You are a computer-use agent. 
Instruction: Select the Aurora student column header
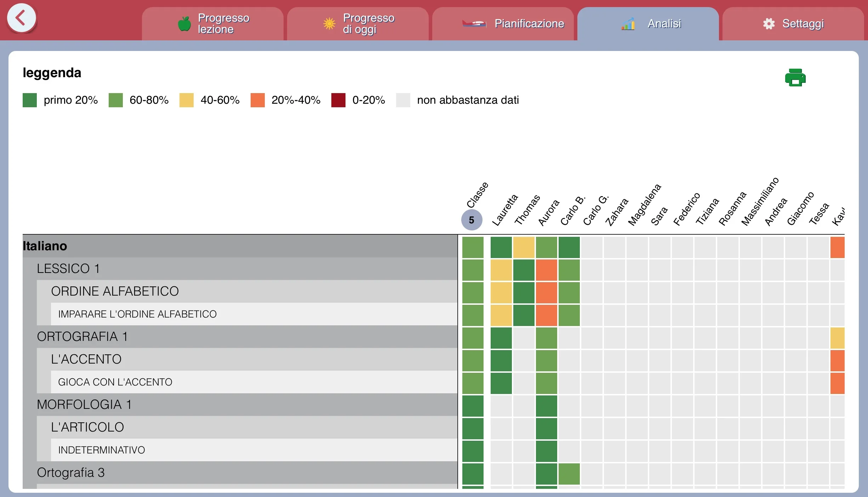click(549, 212)
